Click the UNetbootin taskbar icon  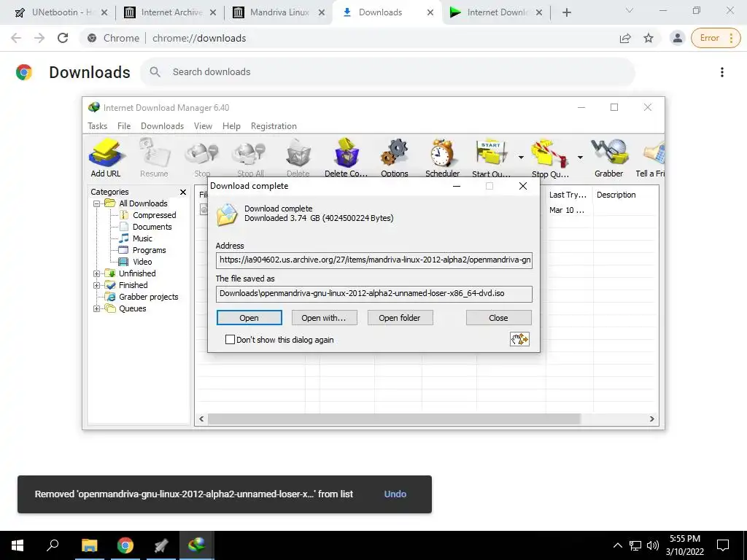tap(161, 545)
